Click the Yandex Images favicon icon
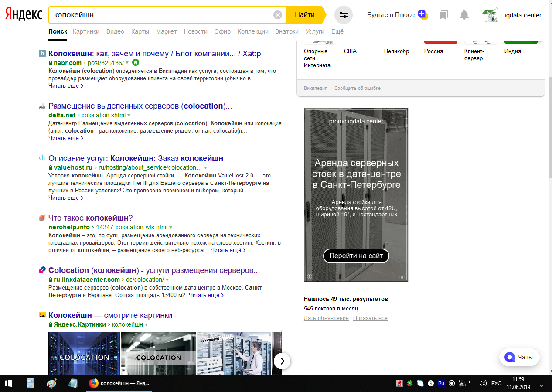552x392 pixels. (42, 315)
